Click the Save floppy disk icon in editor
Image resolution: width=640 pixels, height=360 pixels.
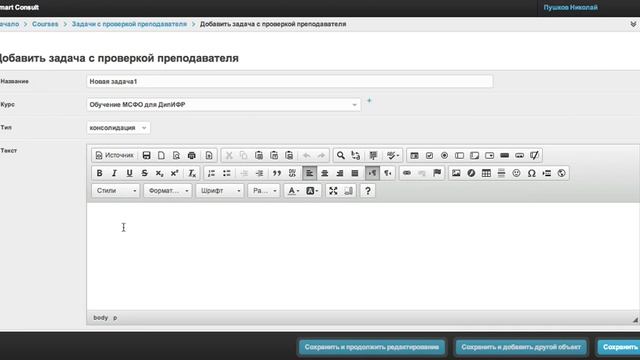coord(146,156)
